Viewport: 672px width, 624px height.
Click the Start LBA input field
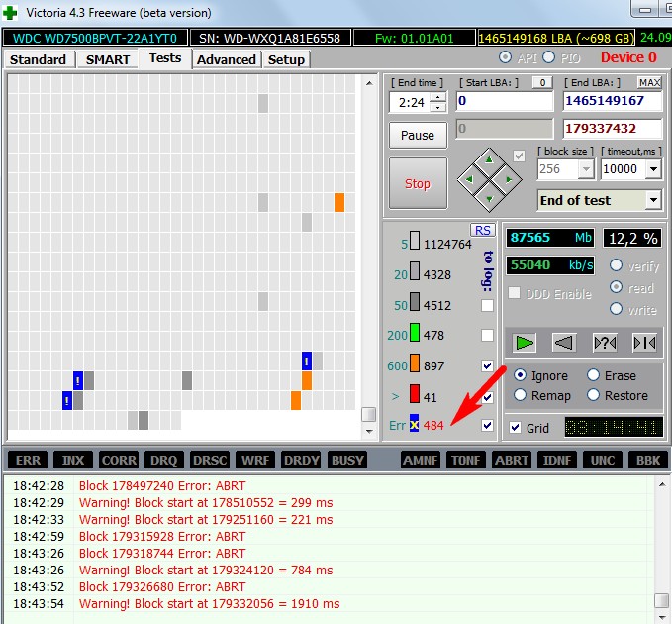coord(504,101)
